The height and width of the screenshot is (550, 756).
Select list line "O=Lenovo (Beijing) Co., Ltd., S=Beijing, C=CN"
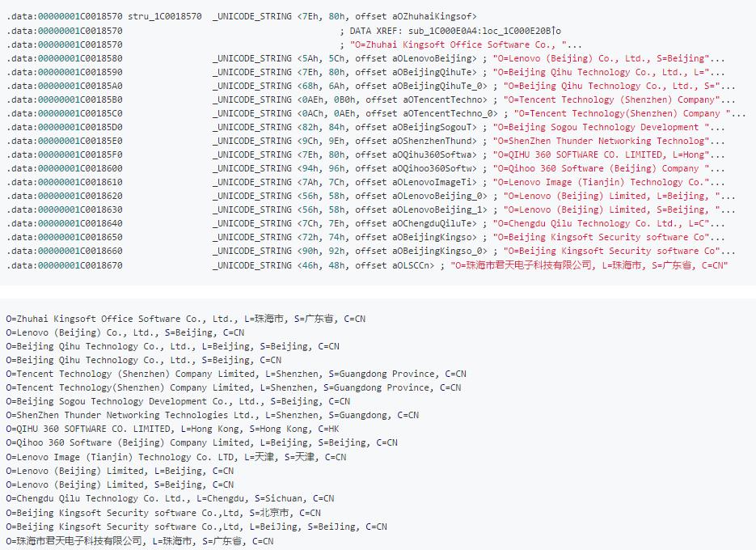click(x=125, y=333)
